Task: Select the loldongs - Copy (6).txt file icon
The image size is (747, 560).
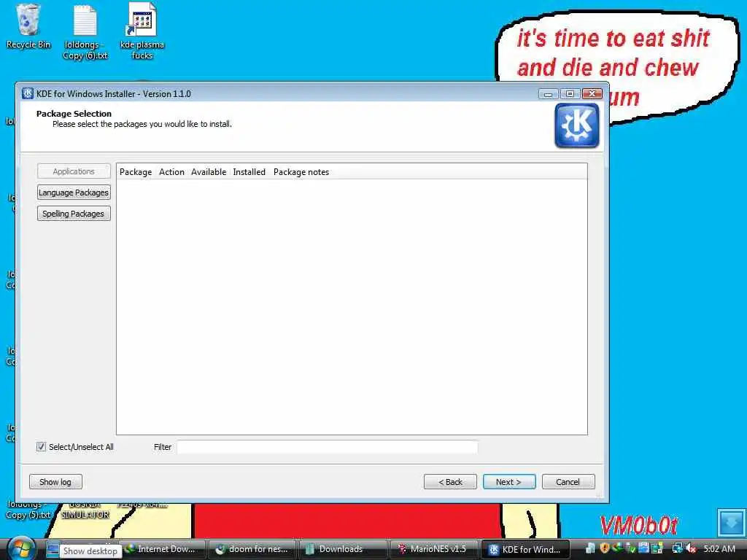Action: (x=85, y=31)
